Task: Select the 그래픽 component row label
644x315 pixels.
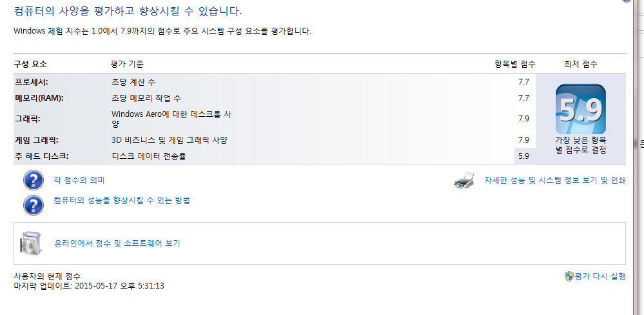Action: pos(28,119)
